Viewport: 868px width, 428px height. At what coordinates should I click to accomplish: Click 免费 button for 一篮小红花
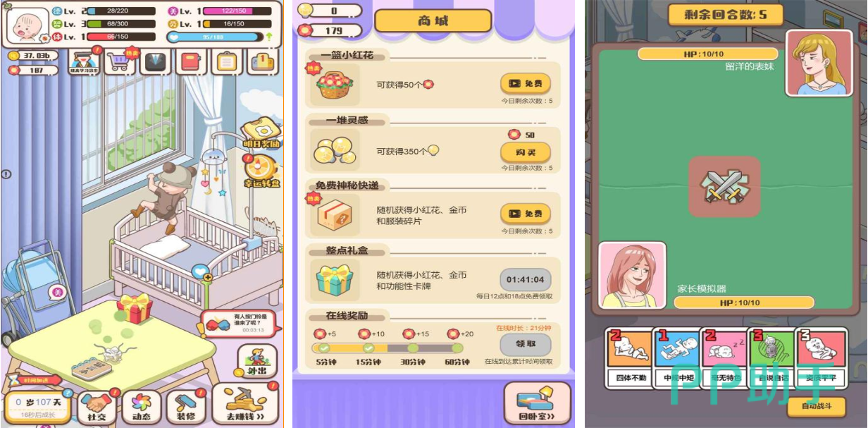click(x=526, y=84)
